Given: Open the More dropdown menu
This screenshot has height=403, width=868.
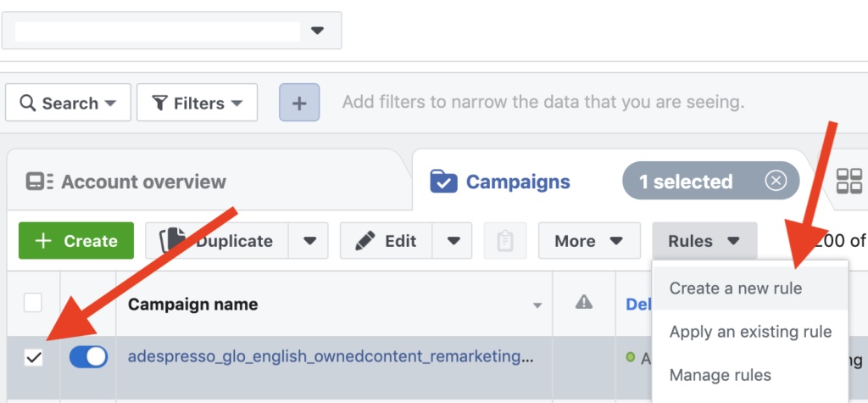Looking at the screenshot, I should pos(589,241).
